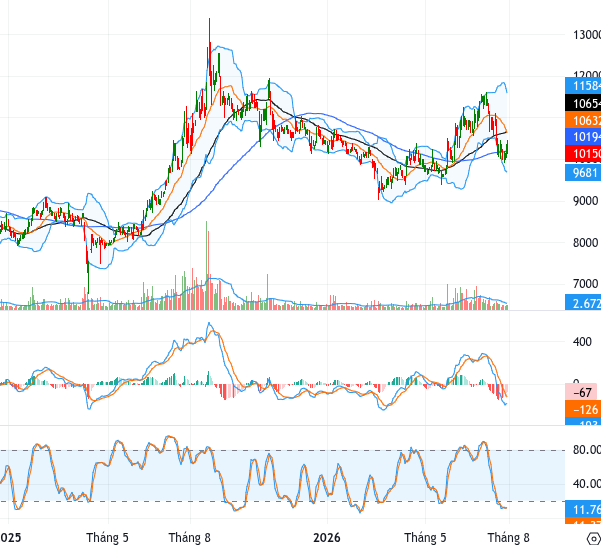
Task: Click the 8000 price axis tick
Action: point(585,243)
